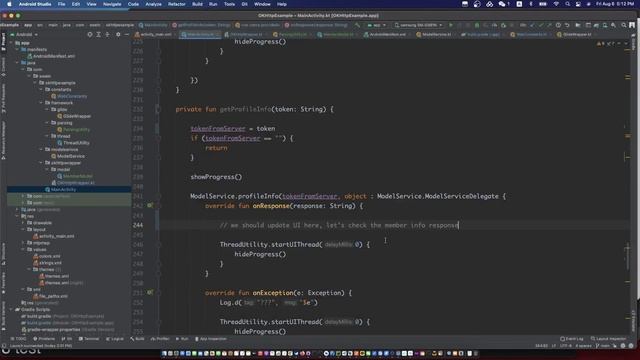Viewport: 640px width, 360px height.
Task: Switch to the GlideWrapper.kt editor tab
Action: pos(576,35)
